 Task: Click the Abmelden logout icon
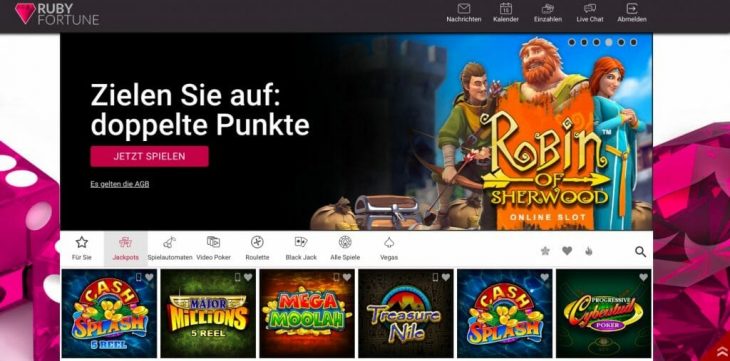point(632,8)
